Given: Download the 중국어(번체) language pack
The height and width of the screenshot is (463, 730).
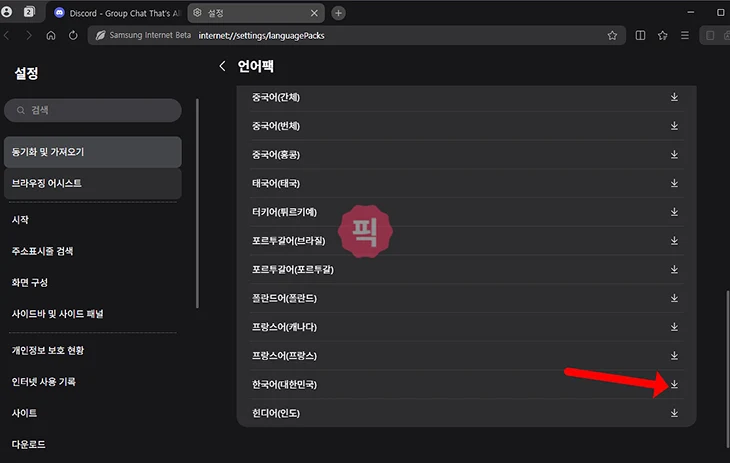Looking at the screenshot, I should (674, 126).
